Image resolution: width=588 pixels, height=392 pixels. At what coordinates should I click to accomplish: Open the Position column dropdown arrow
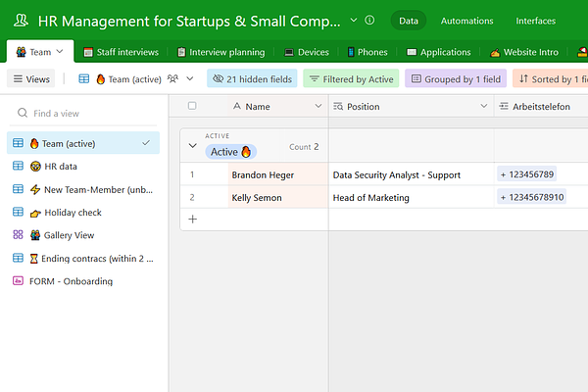pos(484,106)
